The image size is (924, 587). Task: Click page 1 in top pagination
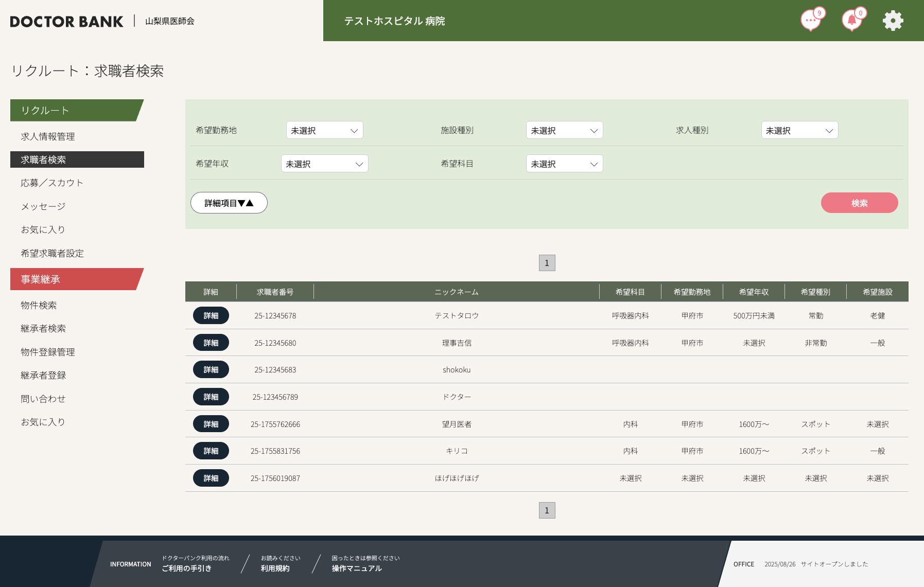click(x=547, y=263)
